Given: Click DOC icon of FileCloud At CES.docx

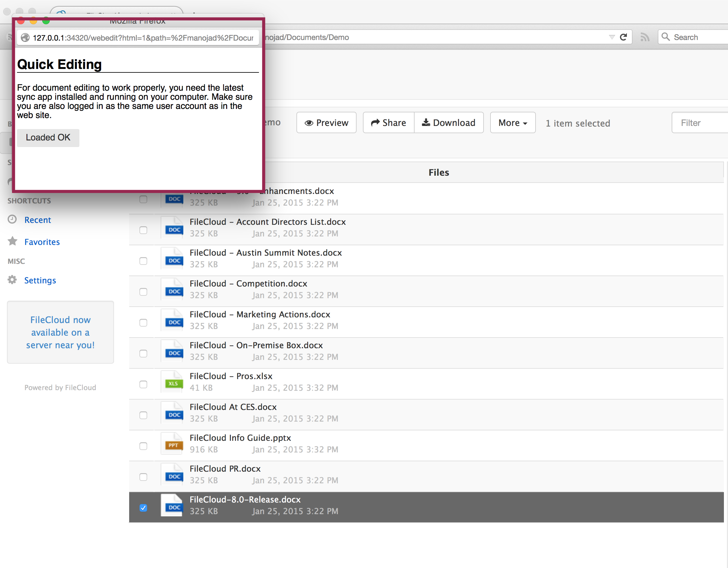Looking at the screenshot, I should pos(172,413).
